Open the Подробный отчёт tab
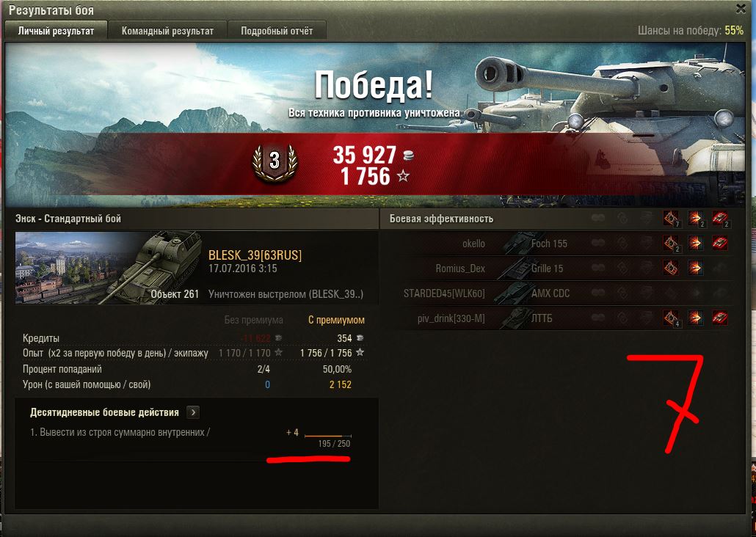Screen dimensions: 756x537 click(x=277, y=31)
